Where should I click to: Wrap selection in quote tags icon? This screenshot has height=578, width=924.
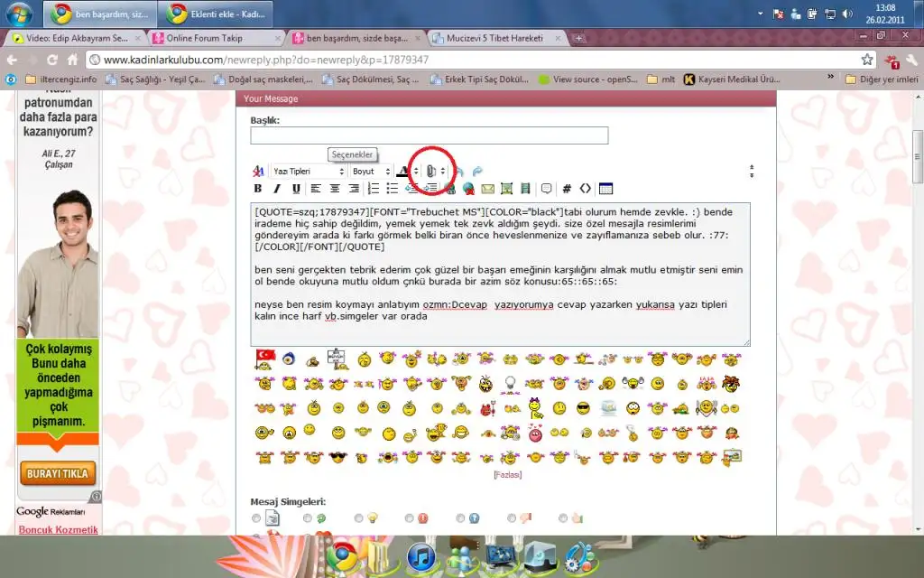tap(546, 189)
